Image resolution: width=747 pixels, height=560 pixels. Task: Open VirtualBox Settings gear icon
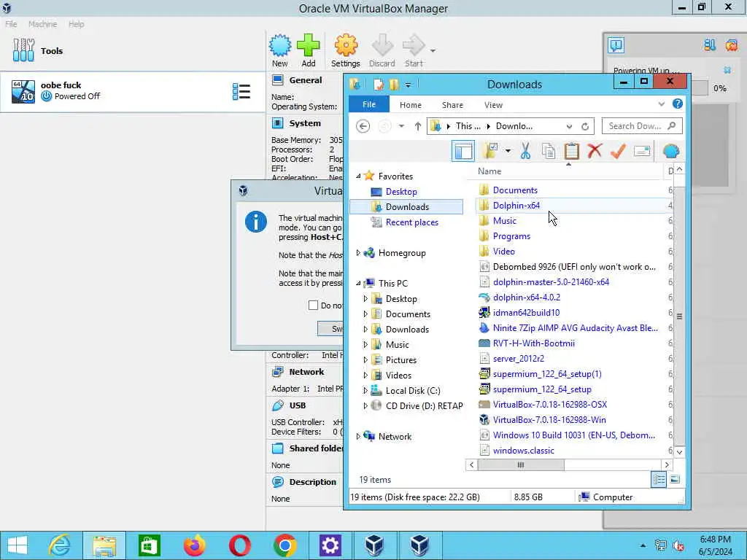click(x=346, y=46)
